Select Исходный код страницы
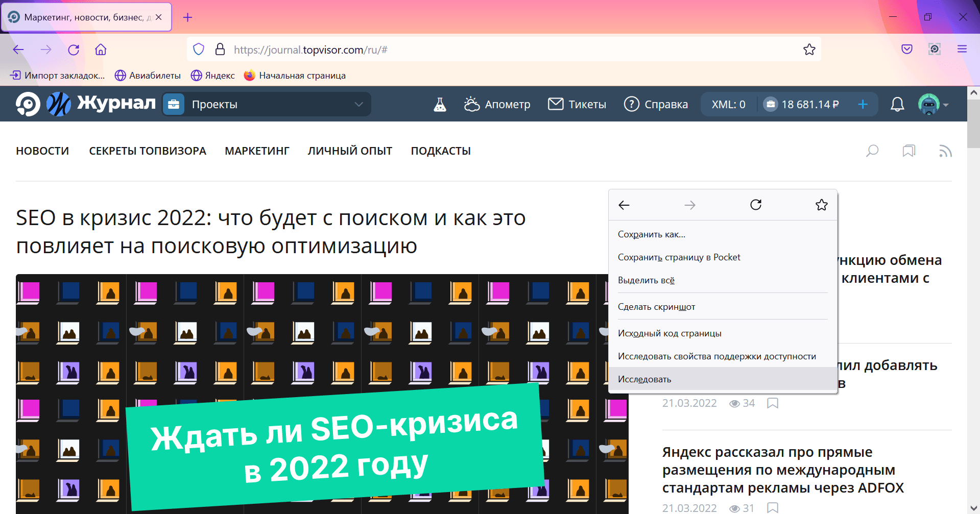This screenshot has width=980, height=514. 723,333
